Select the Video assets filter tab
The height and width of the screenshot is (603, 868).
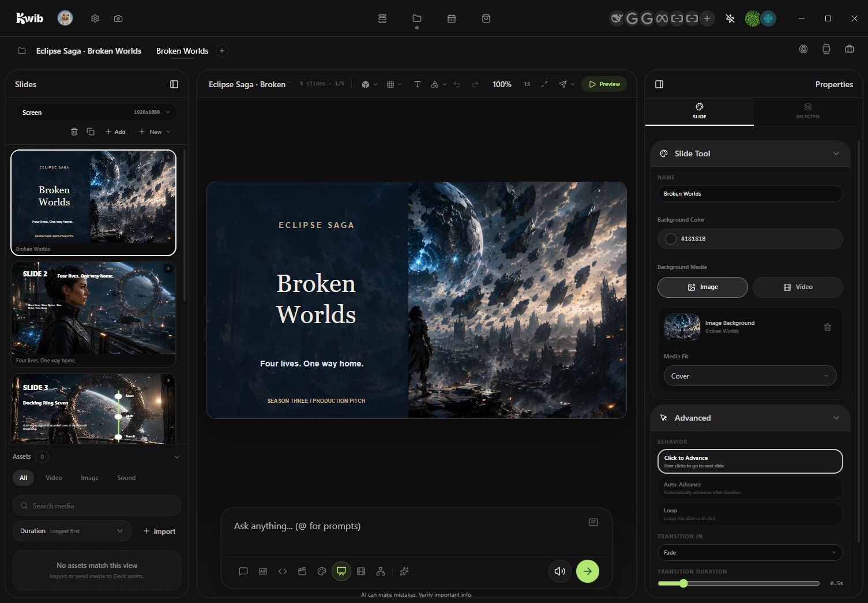(54, 478)
